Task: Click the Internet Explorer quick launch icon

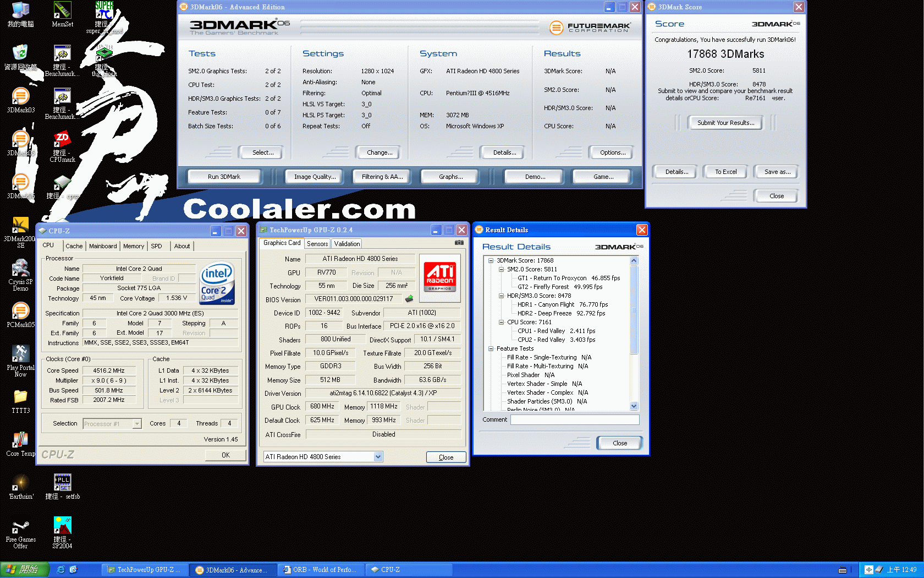Action: [x=61, y=570]
